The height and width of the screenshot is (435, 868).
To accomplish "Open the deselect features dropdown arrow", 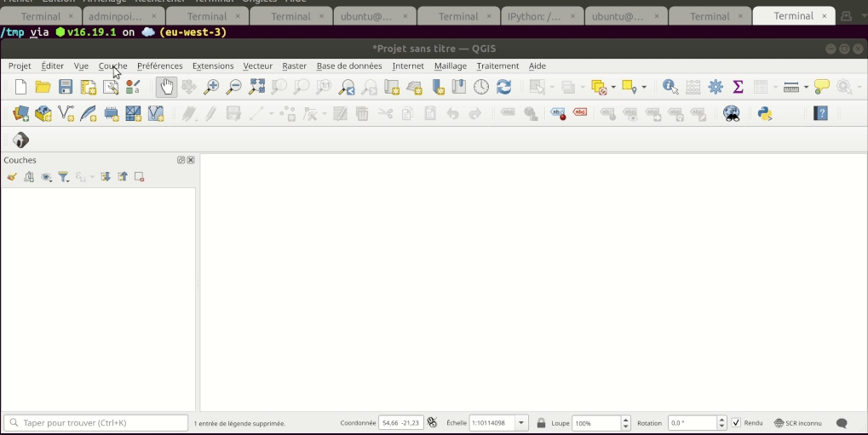I will 613,88.
